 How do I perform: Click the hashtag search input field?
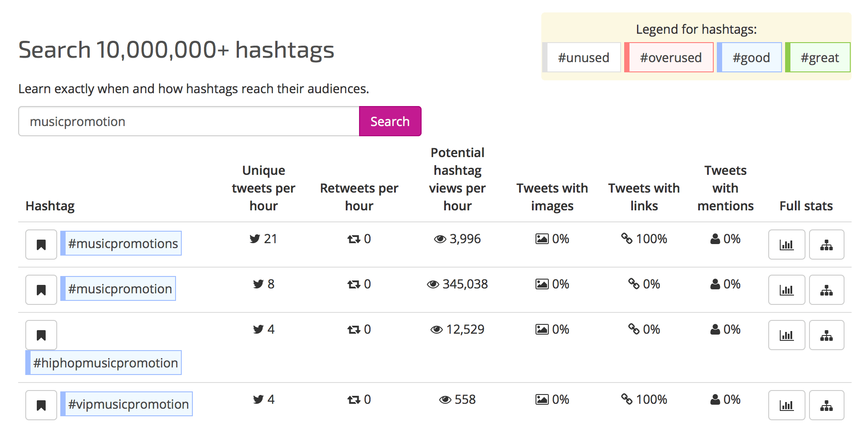[x=188, y=121]
